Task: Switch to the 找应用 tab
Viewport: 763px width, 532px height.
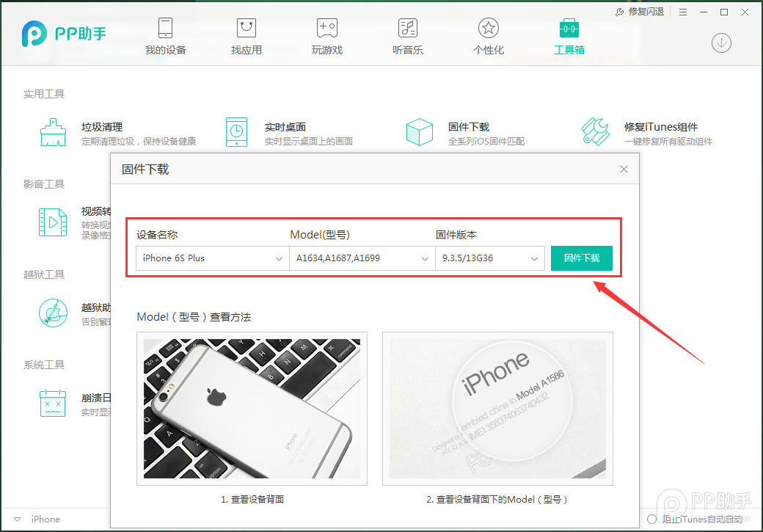Action: click(247, 37)
